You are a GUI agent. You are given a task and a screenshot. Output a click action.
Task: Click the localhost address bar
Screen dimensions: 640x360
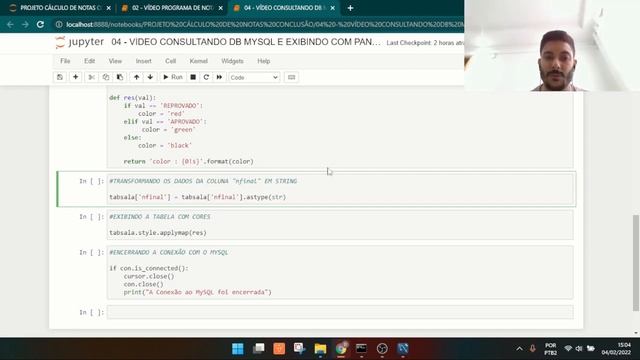(x=264, y=24)
